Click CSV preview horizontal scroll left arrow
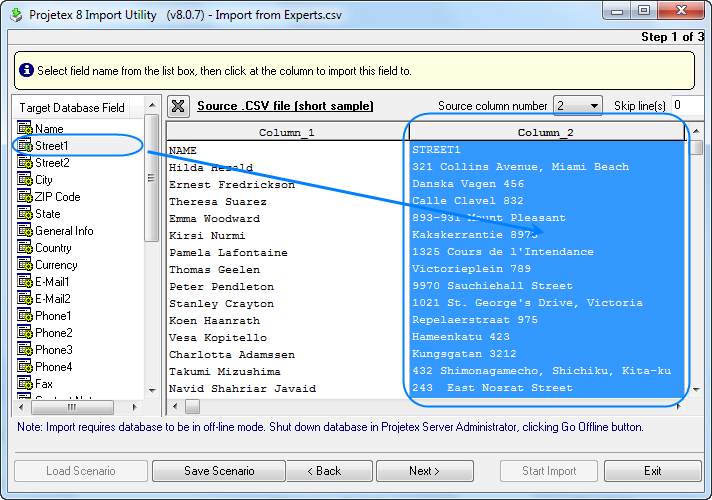Viewport: 712px width, 500px height. 176,406
